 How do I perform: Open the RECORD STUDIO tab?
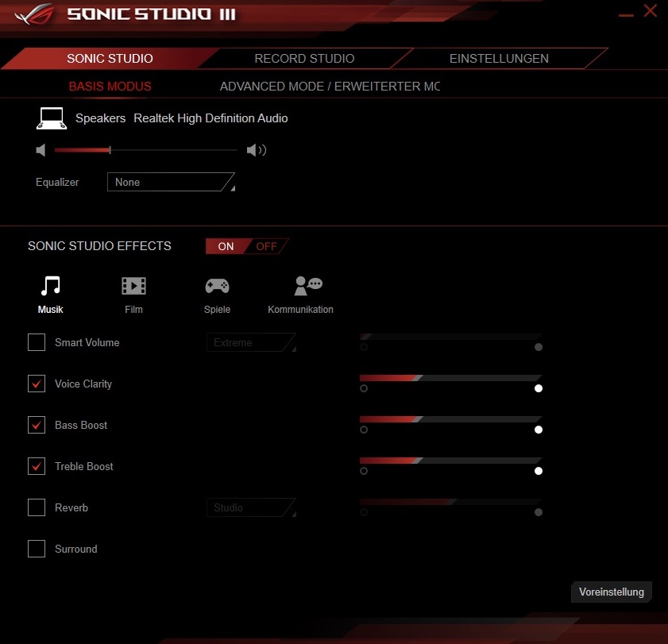coord(304,58)
